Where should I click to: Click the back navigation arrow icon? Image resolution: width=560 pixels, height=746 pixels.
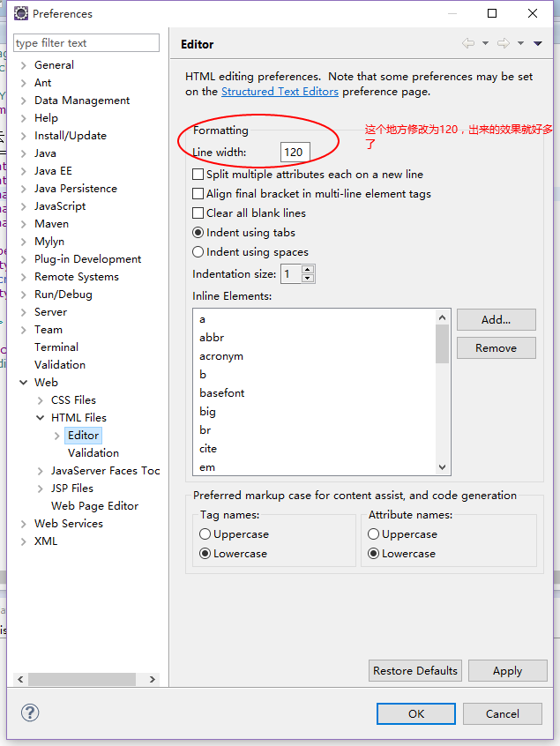pyautogui.click(x=468, y=43)
